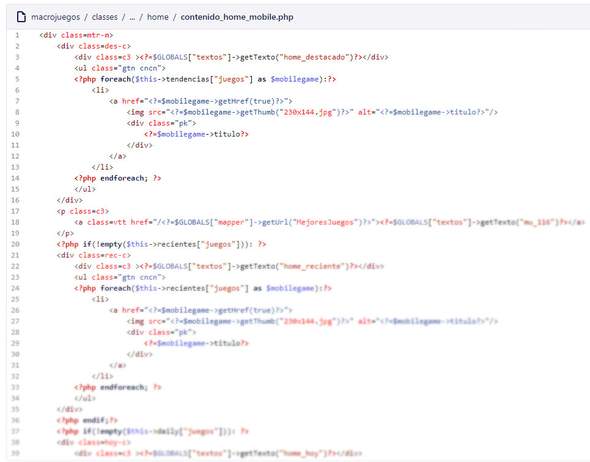Select line number 18 in gutter
Image resolution: width=590 pixels, height=462 pixels.
15,222
